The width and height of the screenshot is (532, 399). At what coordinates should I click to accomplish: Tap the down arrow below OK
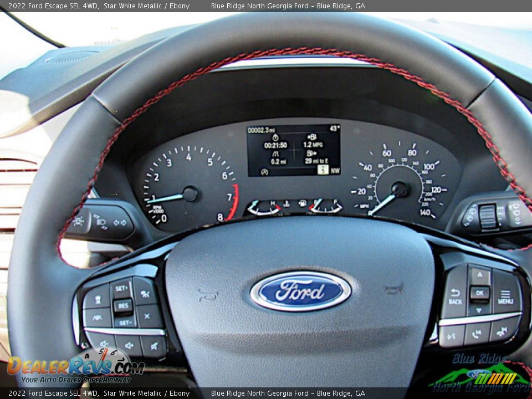pyautogui.click(x=478, y=309)
